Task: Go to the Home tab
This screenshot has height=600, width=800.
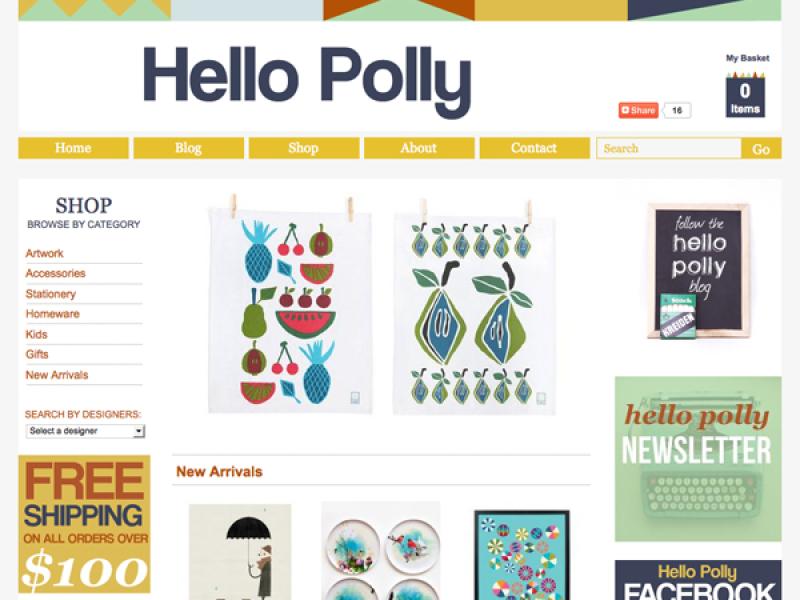Action: coord(73,148)
